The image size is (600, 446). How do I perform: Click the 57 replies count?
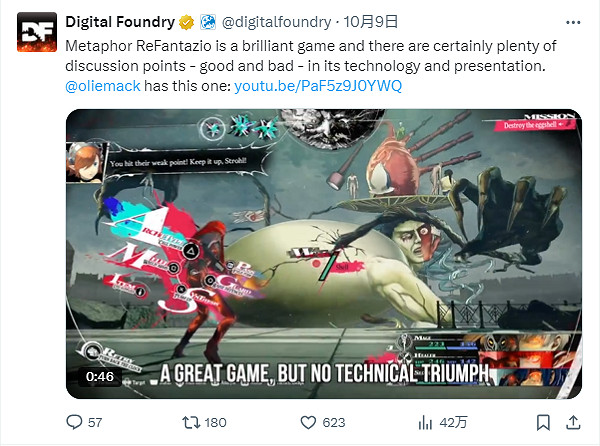point(95,423)
